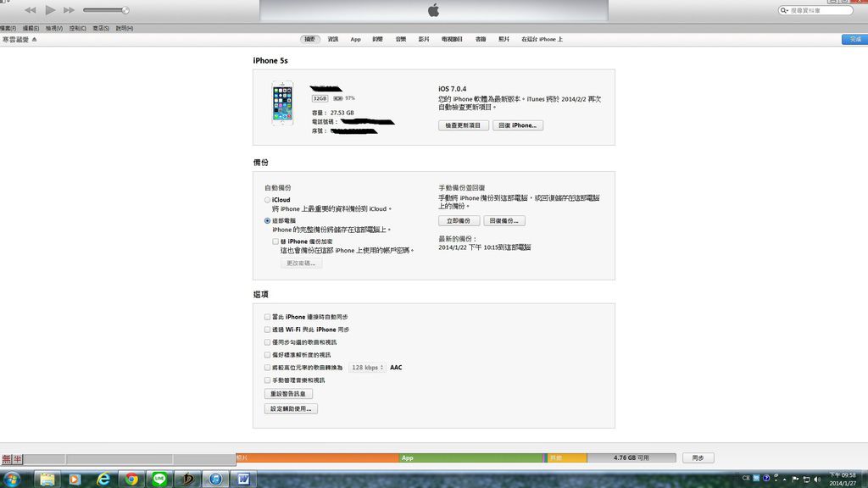This screenshot has height=488, width=868.
Task: Toggle manually manage music and videos checkbox
Action: coord(267,380)
